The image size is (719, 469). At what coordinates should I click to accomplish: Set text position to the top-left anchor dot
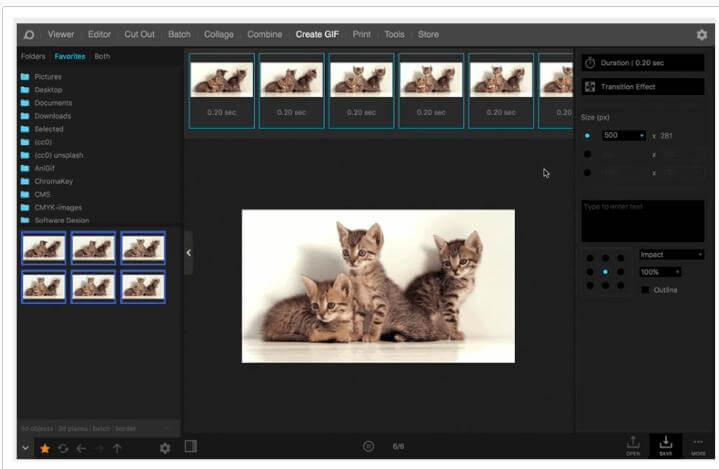coord(590,258)
